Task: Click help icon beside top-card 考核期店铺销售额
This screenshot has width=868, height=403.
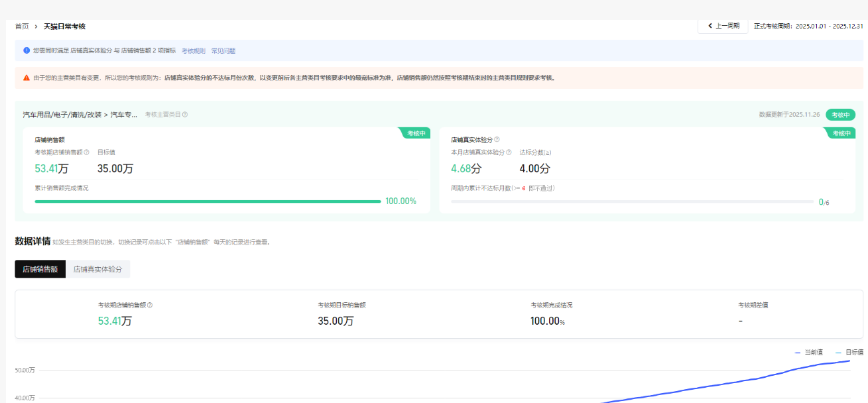Action: (x=87, y=152)
